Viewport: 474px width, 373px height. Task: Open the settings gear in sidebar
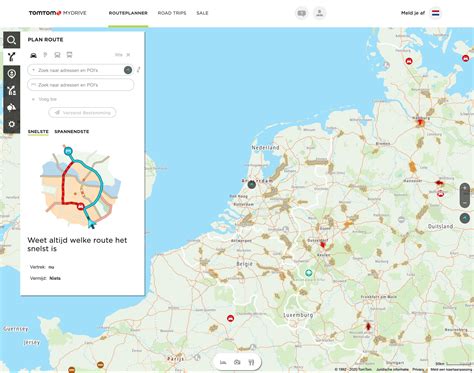pyautogui.click(x=12, y=124)
